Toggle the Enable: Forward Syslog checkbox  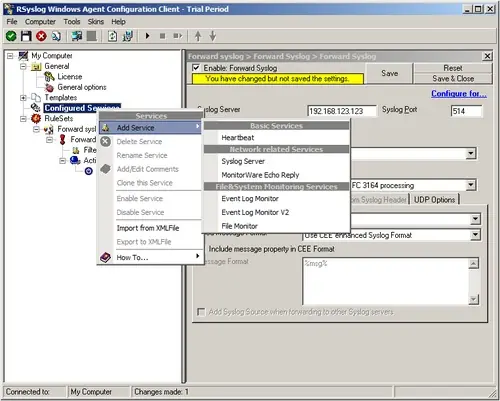click(196, 68)
